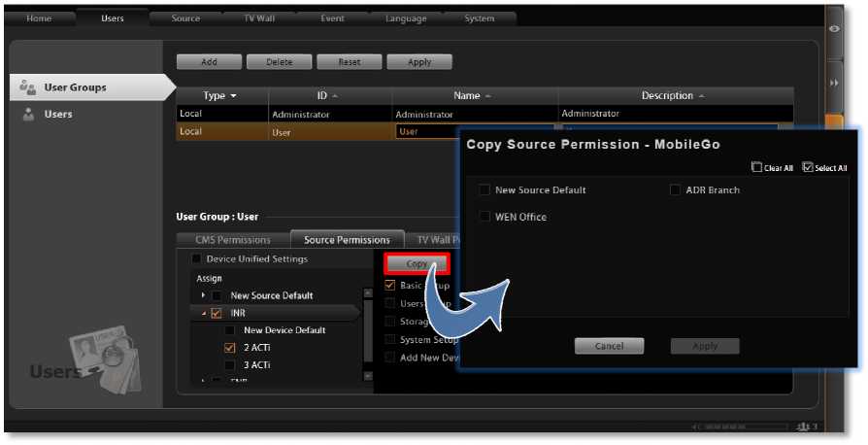Click Cancel in Copy Source Permission dialog

pyautogui.click(x=609, y=346)
